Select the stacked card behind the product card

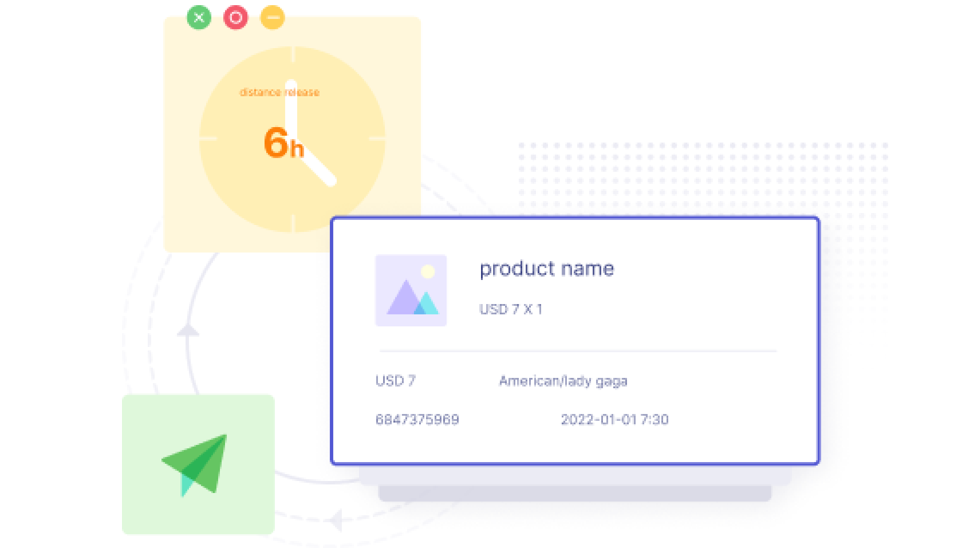point(575,493)
